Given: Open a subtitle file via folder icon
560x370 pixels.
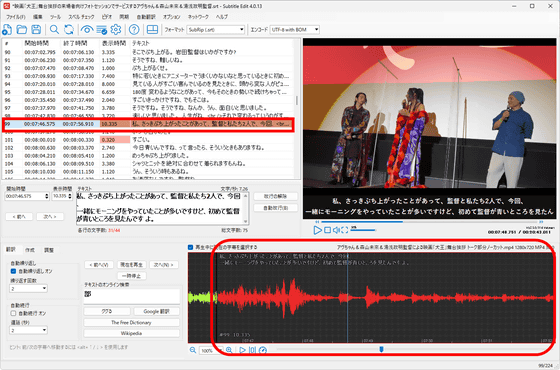Looking at the screenshot, I should point(21,30).
